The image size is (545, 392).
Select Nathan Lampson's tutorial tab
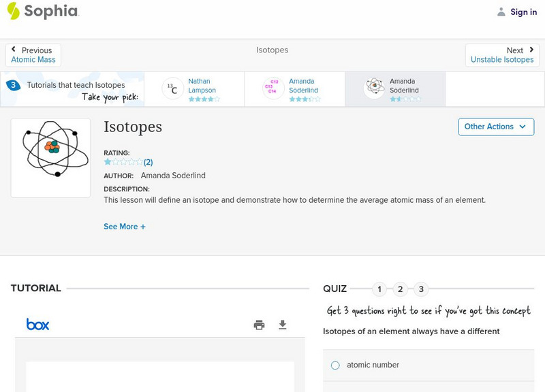[x=202, y=89]
